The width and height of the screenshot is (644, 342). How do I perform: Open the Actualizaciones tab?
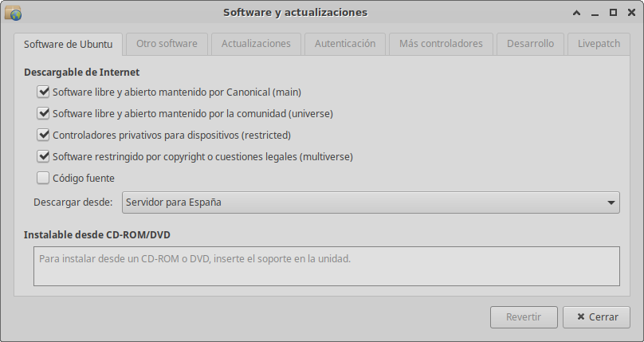coord(256,44)
